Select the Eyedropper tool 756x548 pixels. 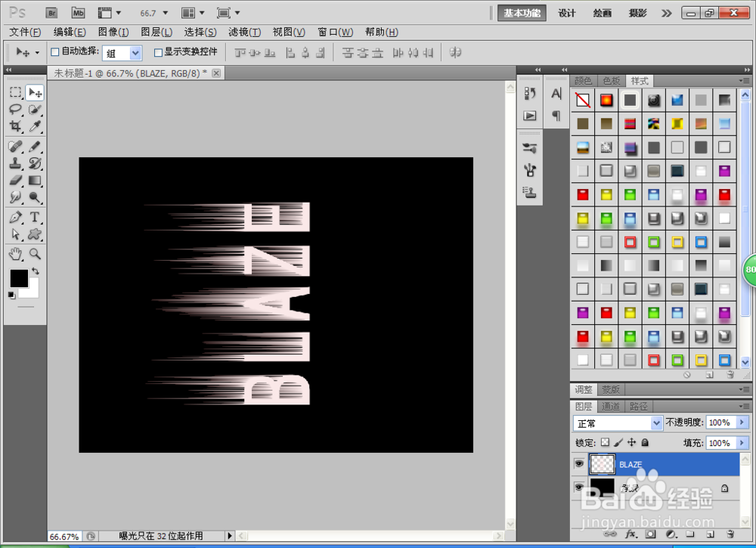click(35, 125)
